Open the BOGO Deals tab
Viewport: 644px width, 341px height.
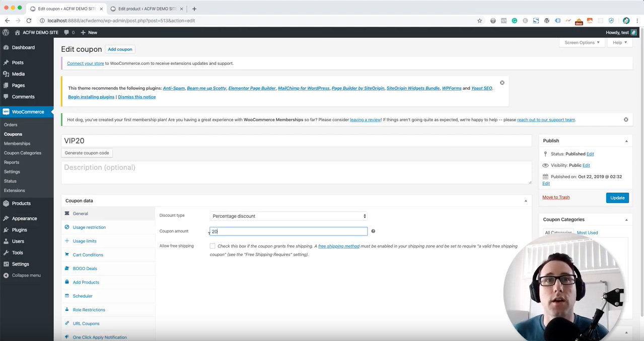point(85,269)
